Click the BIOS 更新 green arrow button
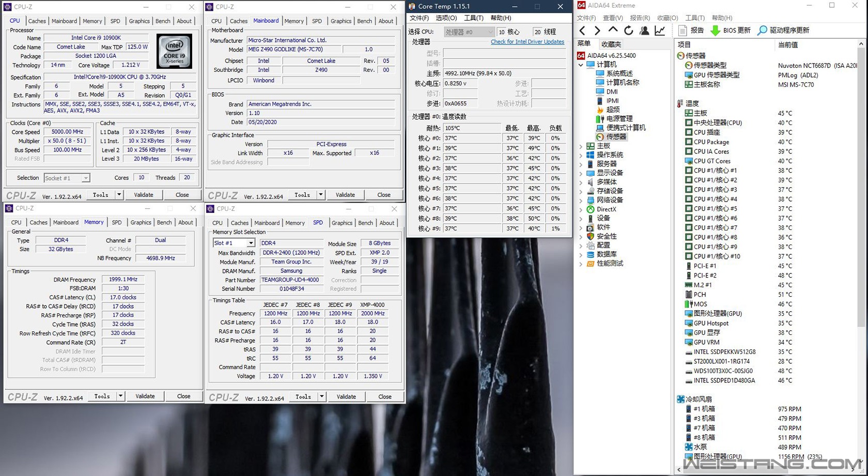Viewport: 868px width, 476px height. [x=730, y=30]
